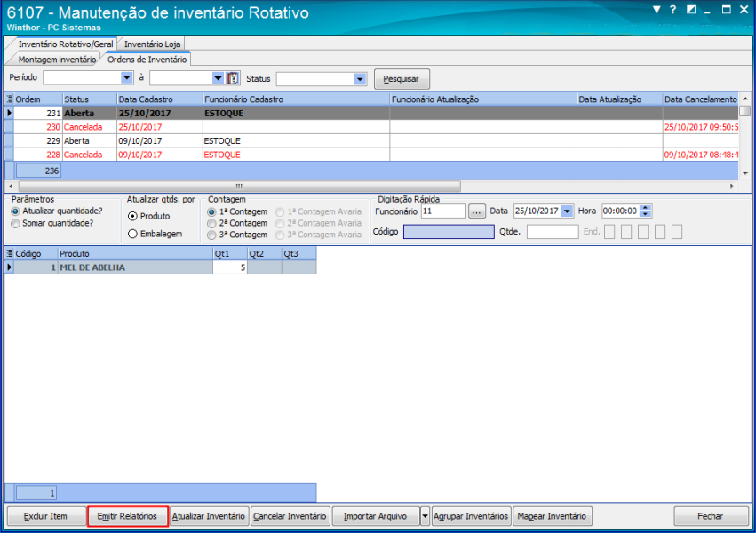Click Agrupar Inventários button

click(471, 516)
